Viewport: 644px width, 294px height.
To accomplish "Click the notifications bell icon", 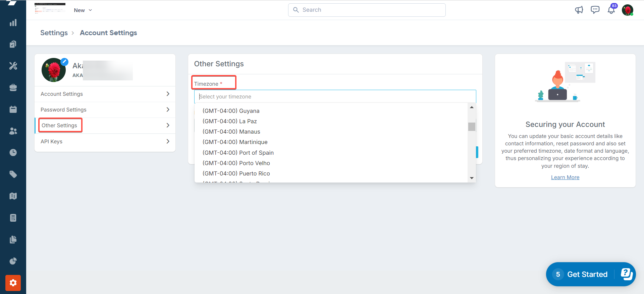I will (611, 10).
